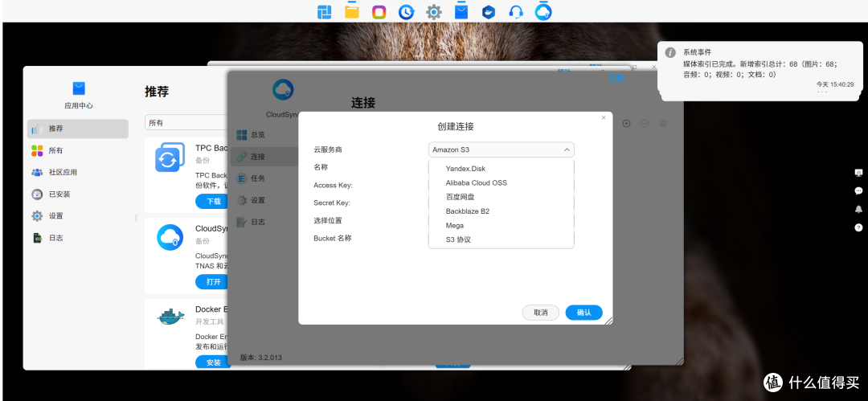Launch the colorful photos app icon in dock

coord(379,11)
